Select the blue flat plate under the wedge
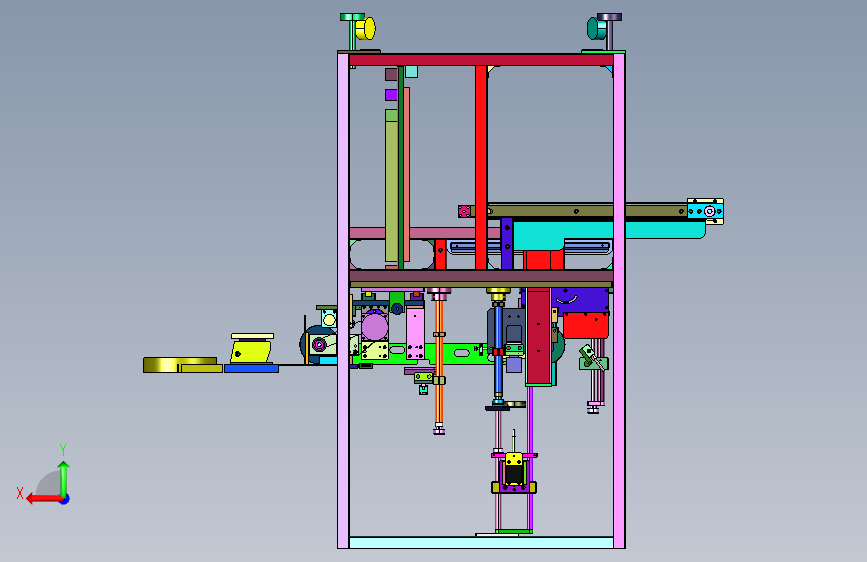 252,368
